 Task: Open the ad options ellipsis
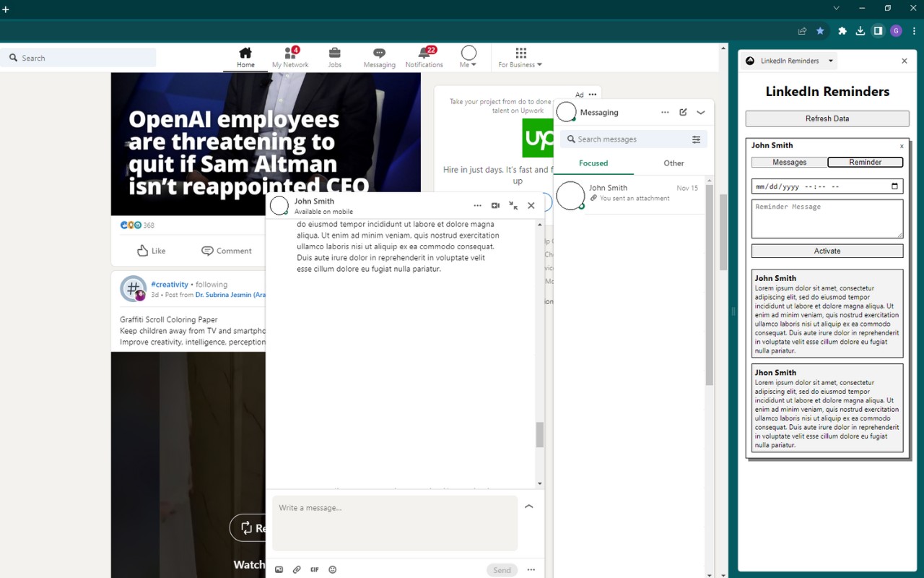(593, 95)
